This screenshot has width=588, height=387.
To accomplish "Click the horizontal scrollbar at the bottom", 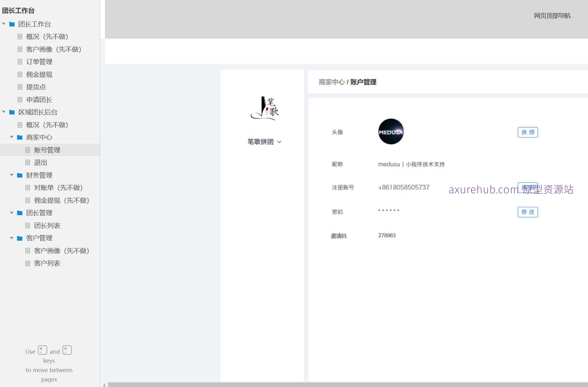I will tap(342, 384).
